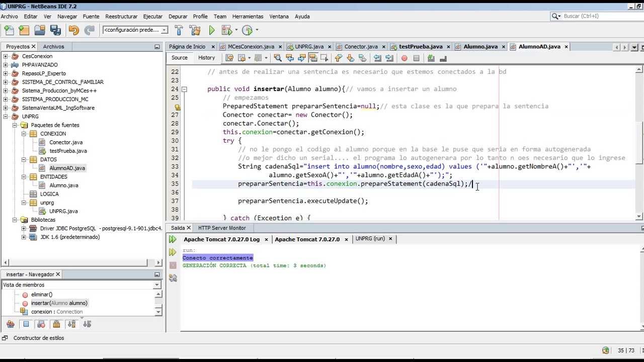Toggle Show Fields filter in Navigator
Viewport: 644px width, 362px height.
[26, 324]
